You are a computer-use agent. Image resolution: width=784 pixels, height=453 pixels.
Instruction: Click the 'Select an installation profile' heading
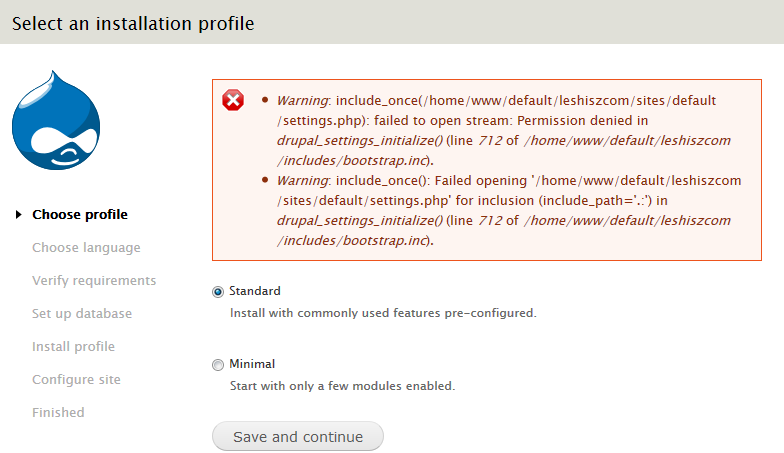click(x=133, y=23)
